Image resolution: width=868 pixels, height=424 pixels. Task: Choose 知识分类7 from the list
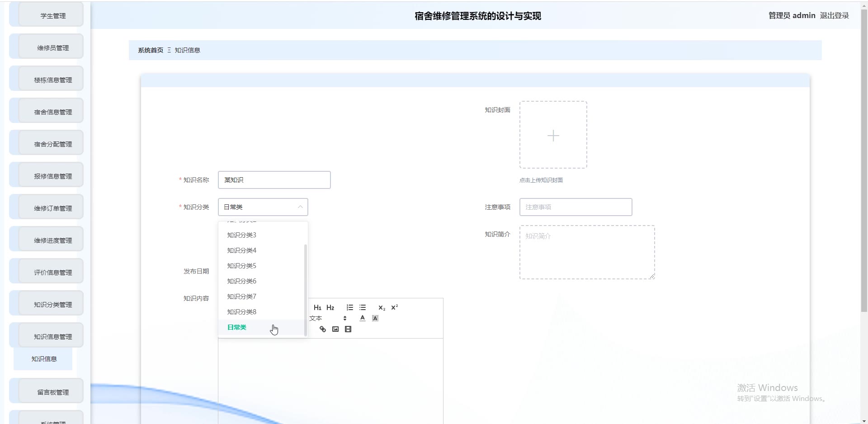tap(262, 297)
